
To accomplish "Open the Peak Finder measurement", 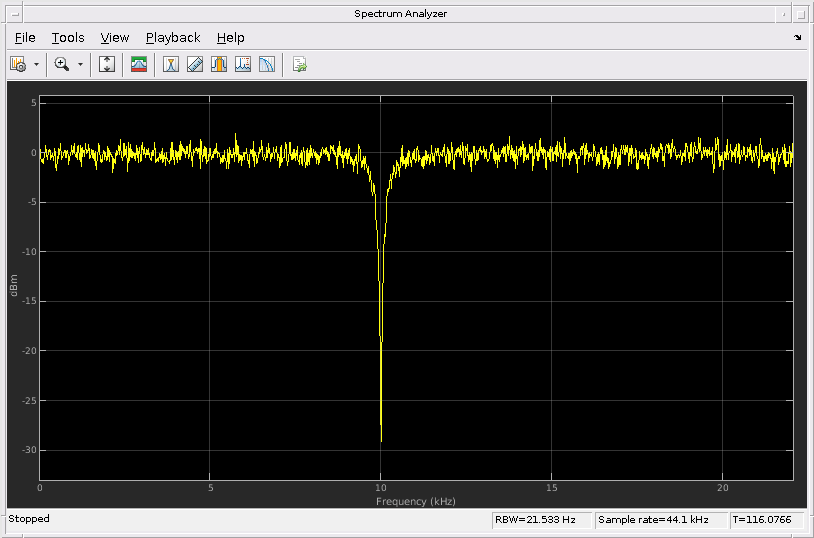I will coord(170,64).
